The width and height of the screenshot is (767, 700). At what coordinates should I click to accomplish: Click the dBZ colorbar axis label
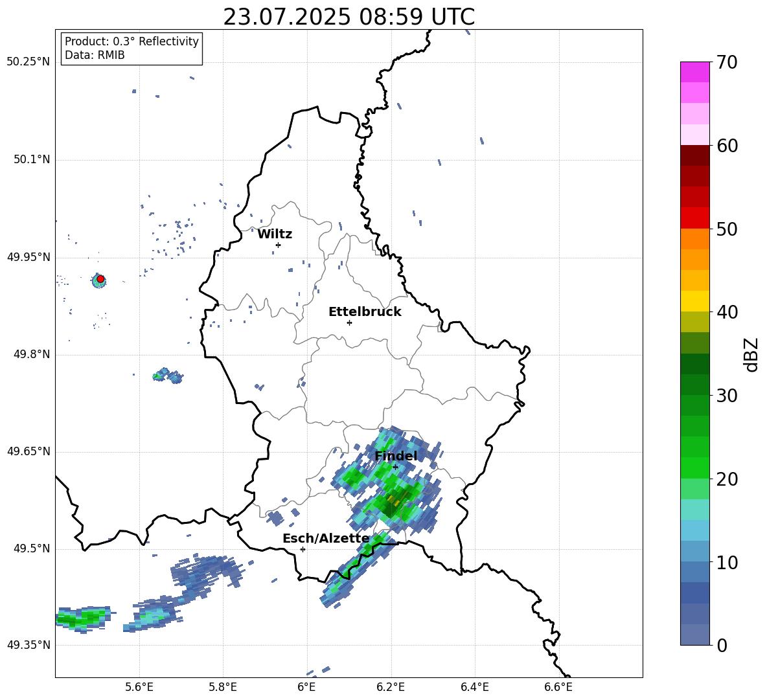click(752, 354)
